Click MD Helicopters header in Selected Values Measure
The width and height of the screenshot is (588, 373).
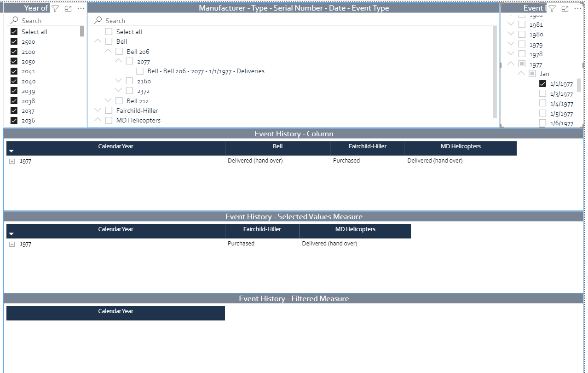pyautogui.click(x=355, y=231)
